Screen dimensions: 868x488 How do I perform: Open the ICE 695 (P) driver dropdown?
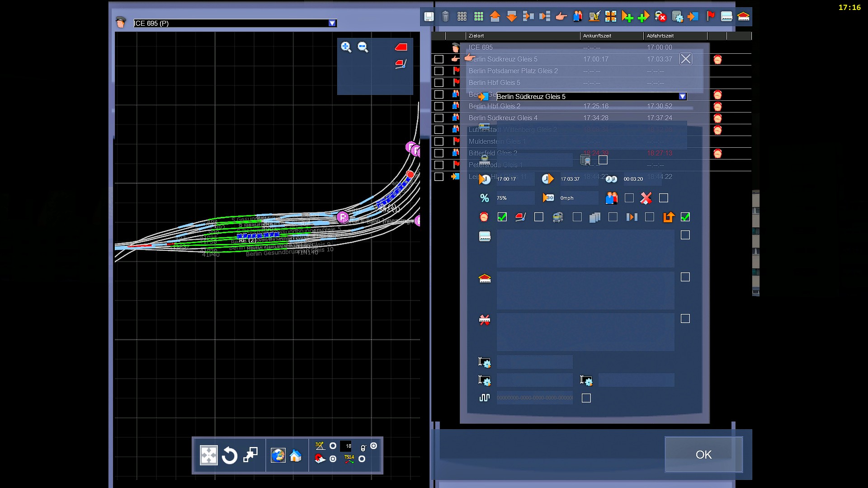pos(332,23)
